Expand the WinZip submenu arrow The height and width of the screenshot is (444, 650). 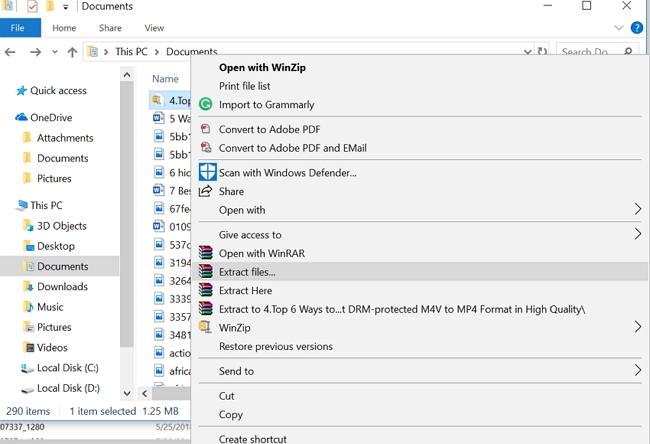coord(638,327)
